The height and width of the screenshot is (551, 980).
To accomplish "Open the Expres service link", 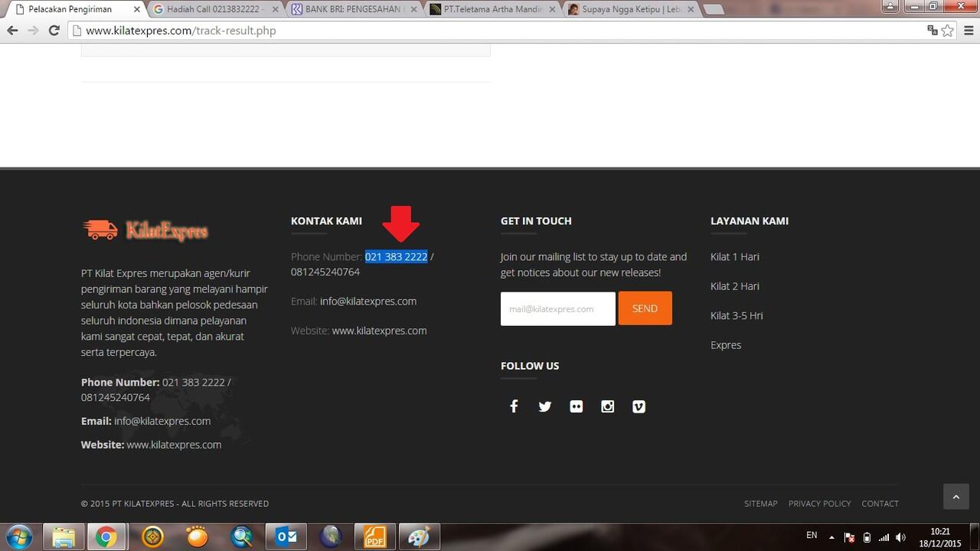I will click(x=726, y=345).
